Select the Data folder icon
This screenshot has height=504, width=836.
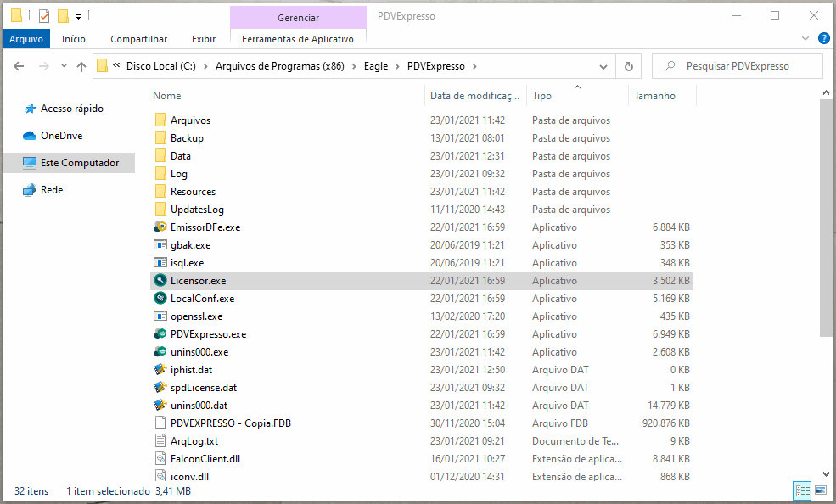(x=160, y=155)
